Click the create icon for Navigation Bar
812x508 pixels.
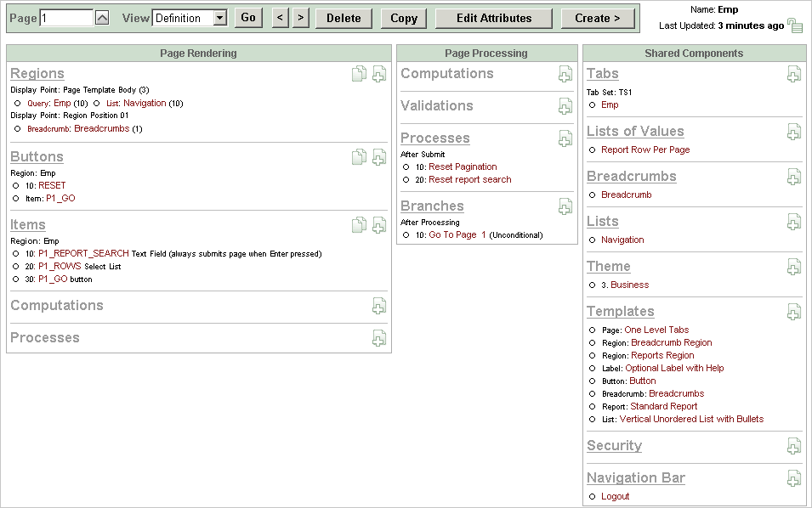point(794,478)
